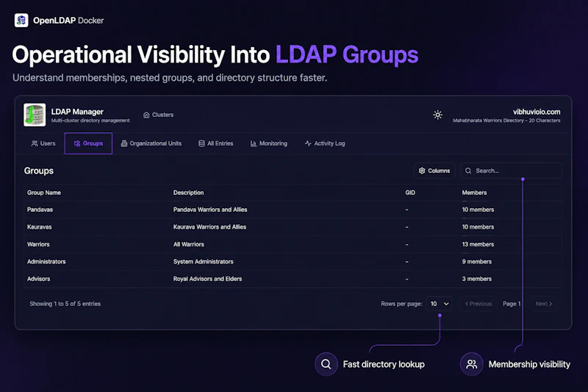Click the 'All Warriors' description cell
This screenshot has height=392, width=588.
click(x=189, y=244)
